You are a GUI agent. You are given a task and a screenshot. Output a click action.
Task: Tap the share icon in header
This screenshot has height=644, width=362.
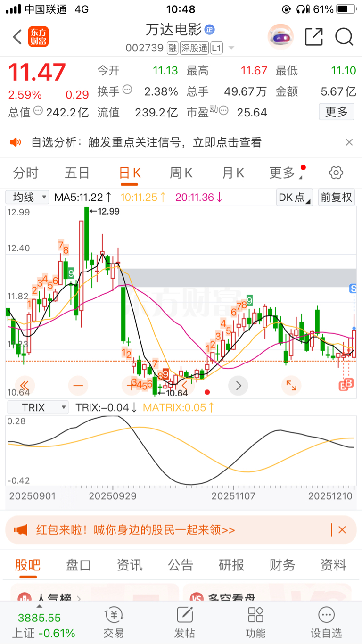tap(314, 37)
